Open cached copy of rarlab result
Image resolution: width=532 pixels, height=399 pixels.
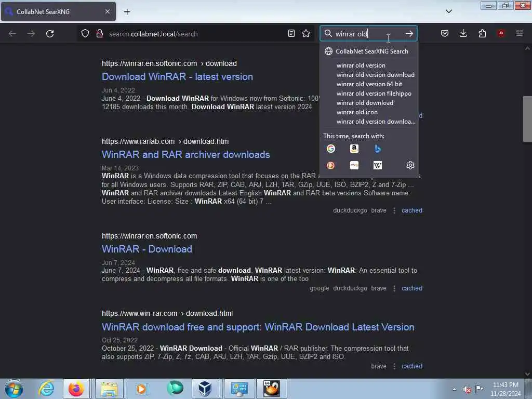pos(412,210)
